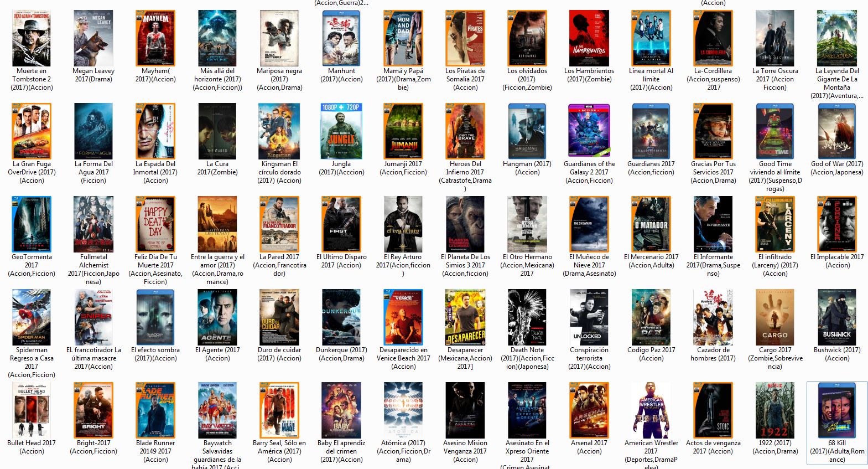The height and width of the screenshot is (469, 868).
Task: Select El efecto sombra (2017) icon
Action: pyautogui.click(x=155, y=317)
